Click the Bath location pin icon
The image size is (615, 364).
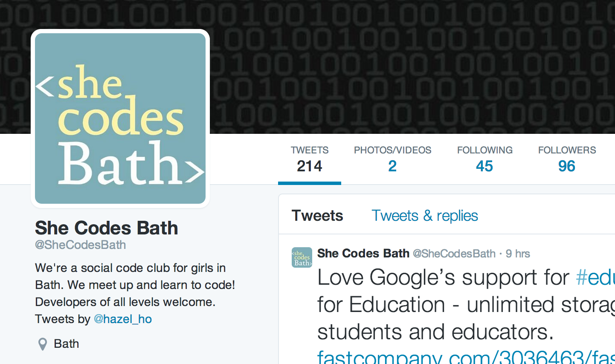click(43, 344)
